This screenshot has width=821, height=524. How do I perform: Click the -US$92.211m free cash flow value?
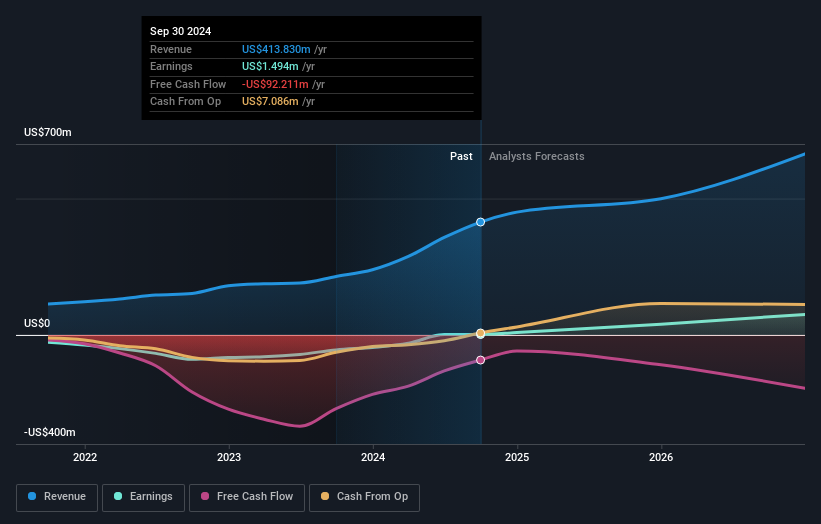pos(275,84)
